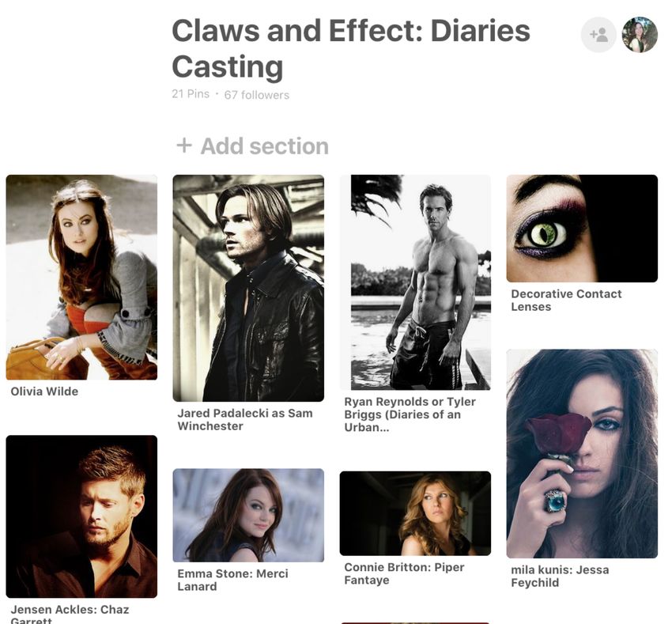Viewport: 672px width, 624px height.
Task: Open the Jensen Ackles pin image
Action: pos(81,516)
